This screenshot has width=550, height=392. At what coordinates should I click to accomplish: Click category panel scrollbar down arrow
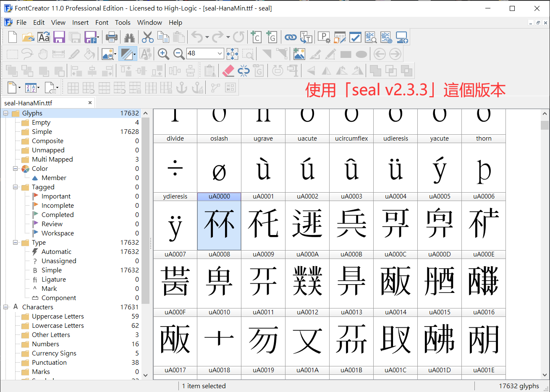coord(146,375)
